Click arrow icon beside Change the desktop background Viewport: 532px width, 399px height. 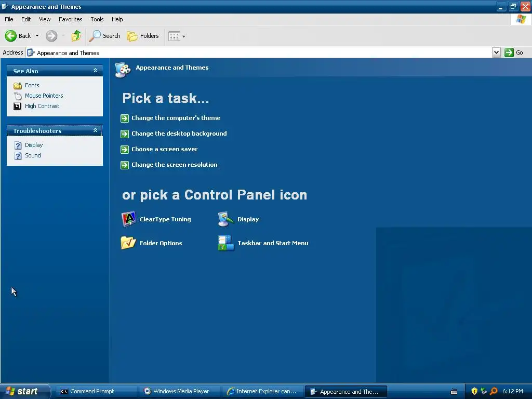[x=125, y=134]
